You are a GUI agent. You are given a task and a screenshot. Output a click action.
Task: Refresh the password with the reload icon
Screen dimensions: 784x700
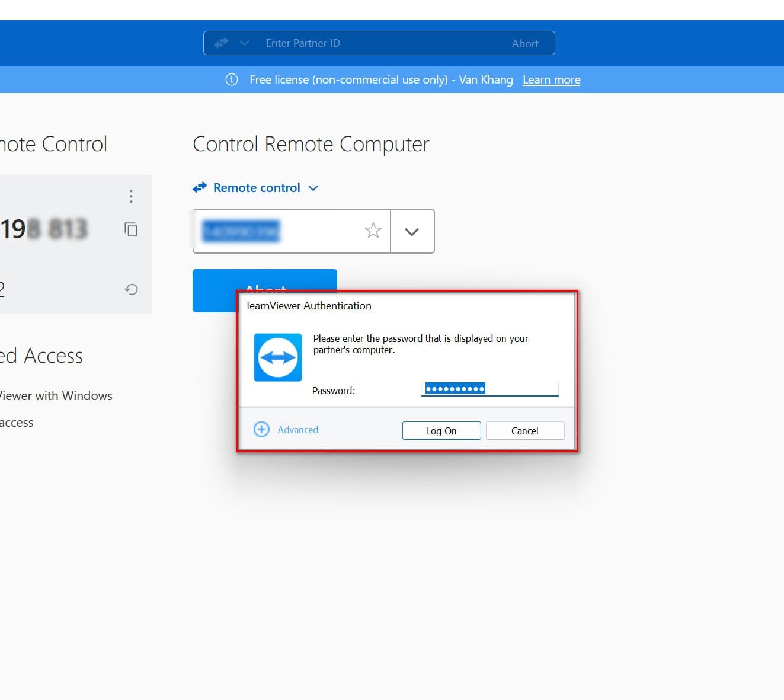coord(131,289)
